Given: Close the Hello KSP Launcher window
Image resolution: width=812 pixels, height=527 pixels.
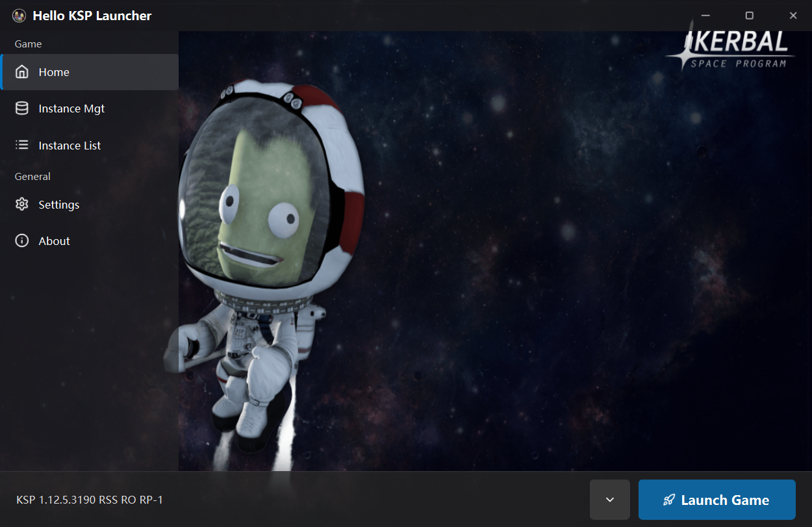Looking at the screenshot, I should 793,16.
